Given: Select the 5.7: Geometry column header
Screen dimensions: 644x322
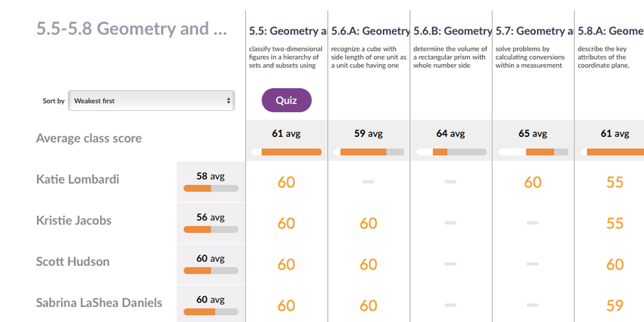Looking at the screenshot, I should [535, 31].
